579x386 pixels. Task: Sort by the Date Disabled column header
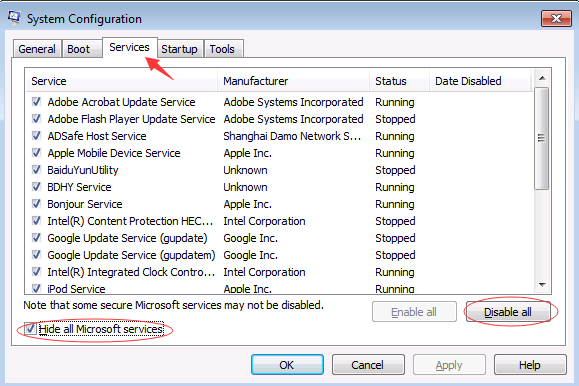480,81
